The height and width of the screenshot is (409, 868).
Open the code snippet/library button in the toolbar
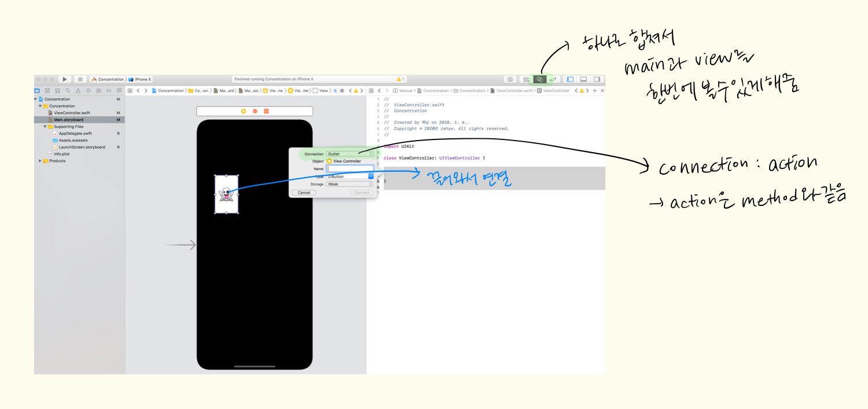tap(510, 79)
